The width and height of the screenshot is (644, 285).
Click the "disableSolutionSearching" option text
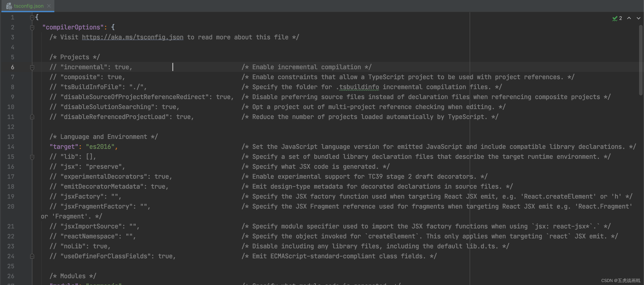pos(115,107)
